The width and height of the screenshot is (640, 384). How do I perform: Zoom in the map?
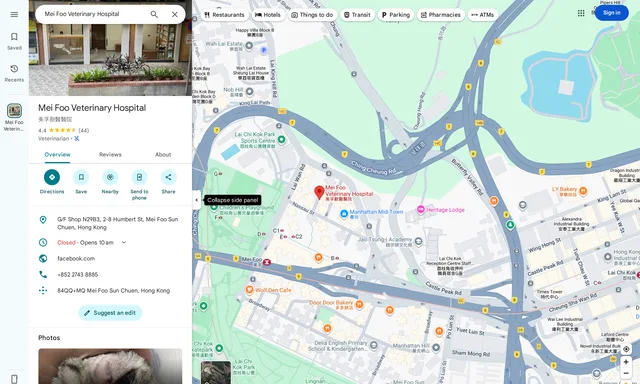(x=626, y=362)
